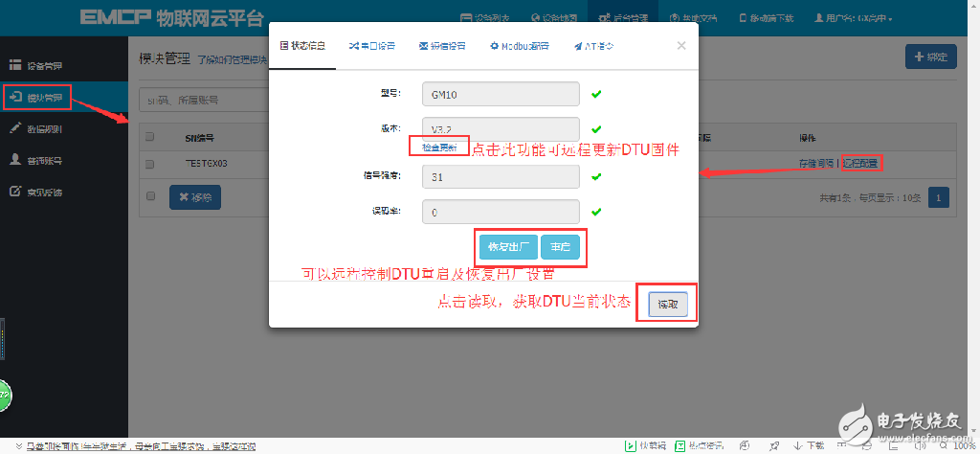The width and height of the screenshot is (980, 454).
Task: Click the pencil icon in the sidebar
Action: pos(15,128)
